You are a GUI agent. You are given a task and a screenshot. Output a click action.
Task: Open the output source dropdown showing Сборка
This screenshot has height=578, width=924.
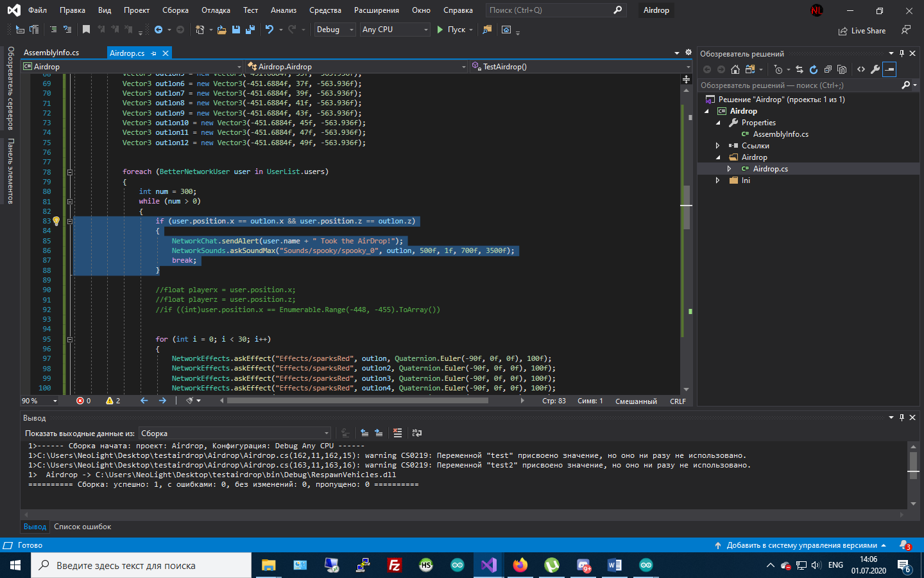235,433
